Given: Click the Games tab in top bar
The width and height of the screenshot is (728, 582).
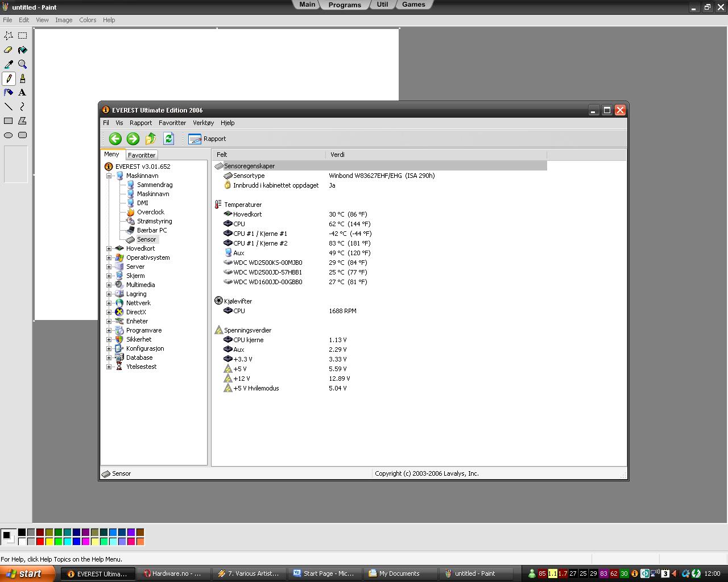Looking at the screenshot, I should click(x=413, y=5).
